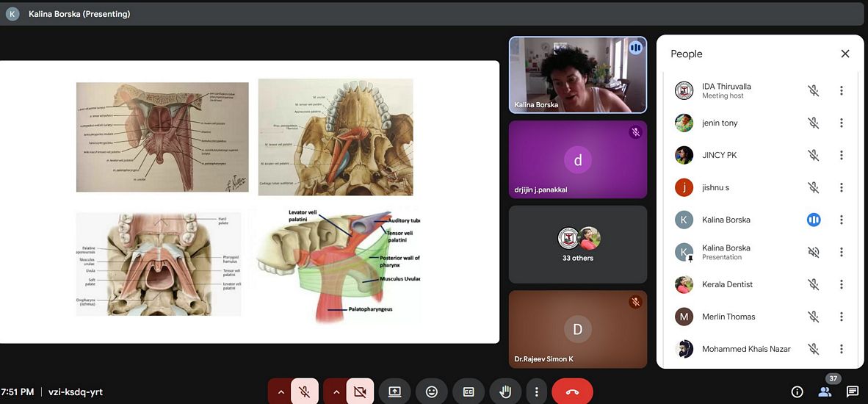The width and height of the screenshot is (868, 404).
Task: Click JINCY PK's avatar photo
Action: click(684, 155)
